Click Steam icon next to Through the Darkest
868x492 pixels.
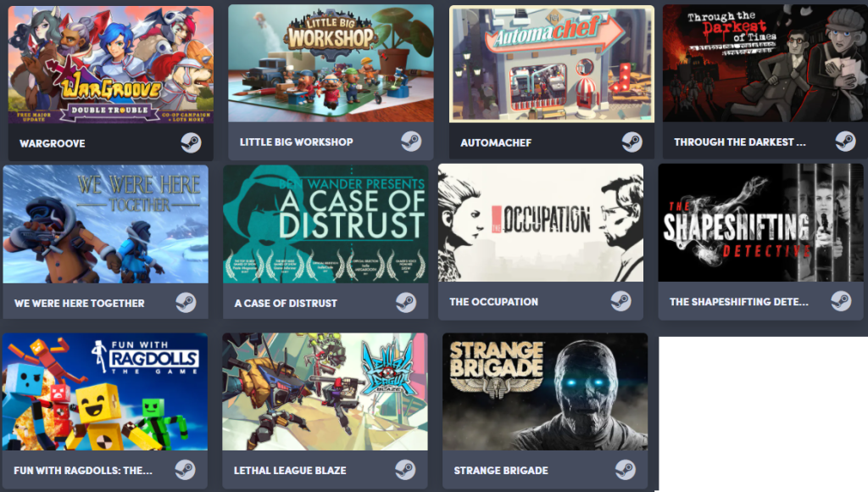(x=845, y=142)
